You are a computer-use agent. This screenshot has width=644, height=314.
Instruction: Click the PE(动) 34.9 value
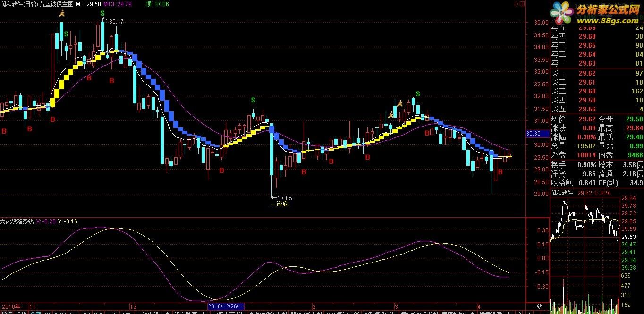click(636, 183)
